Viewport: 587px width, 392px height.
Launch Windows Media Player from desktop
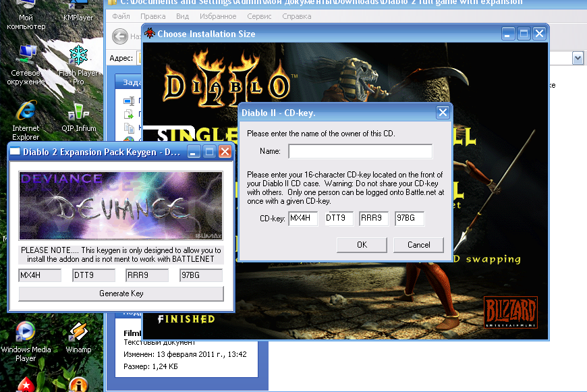[26, 341]
